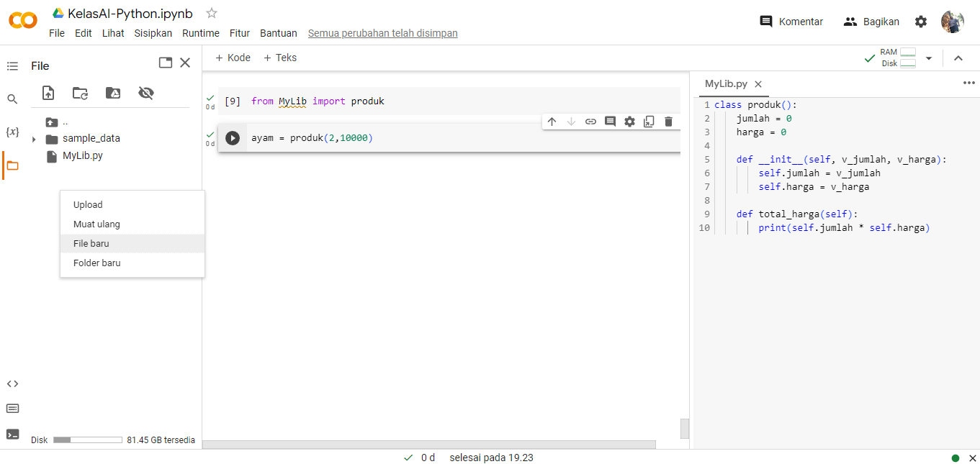980x464 pixels.
Task: Mount Google Drive using the drive folder icon
Action: point(113,93)
